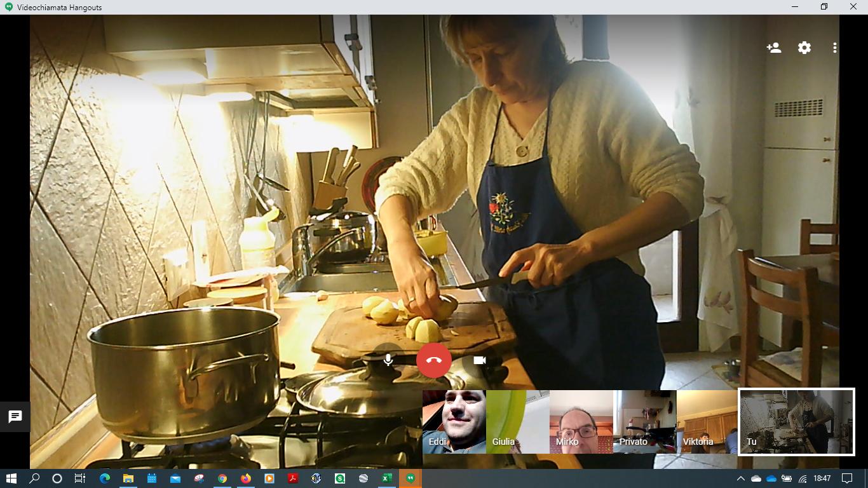Open the call settings gear
This screenshot has width=868, height=488.
[x=804, y=48]
